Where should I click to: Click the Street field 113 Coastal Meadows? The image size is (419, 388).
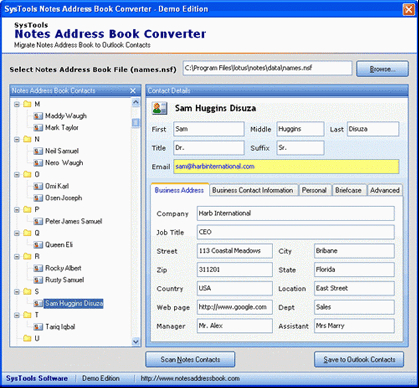tap(235, 251)
